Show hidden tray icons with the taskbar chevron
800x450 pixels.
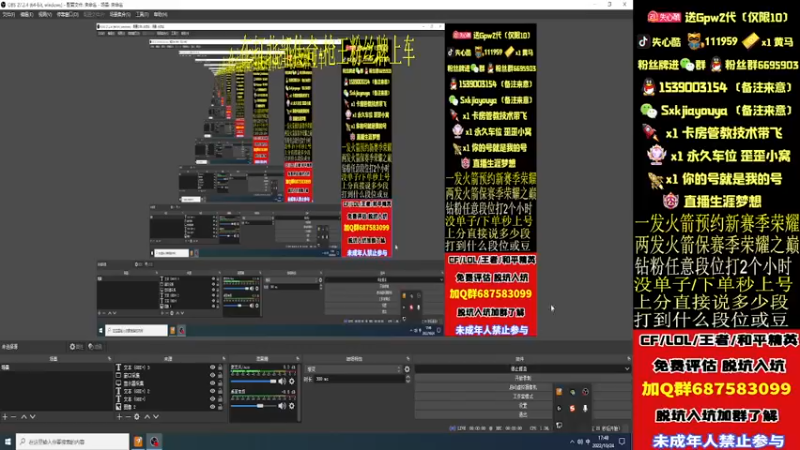coord(572,441)
